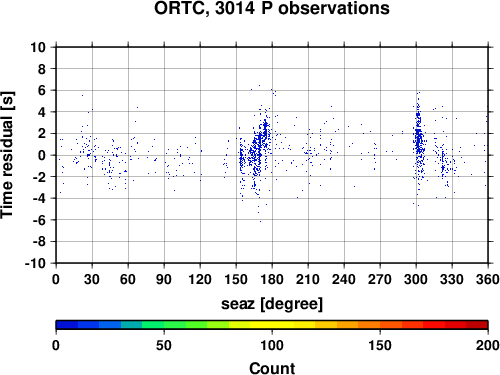Click the x-axis tick label 360
This screenshot has height=375, width=500.
(488, 279)
